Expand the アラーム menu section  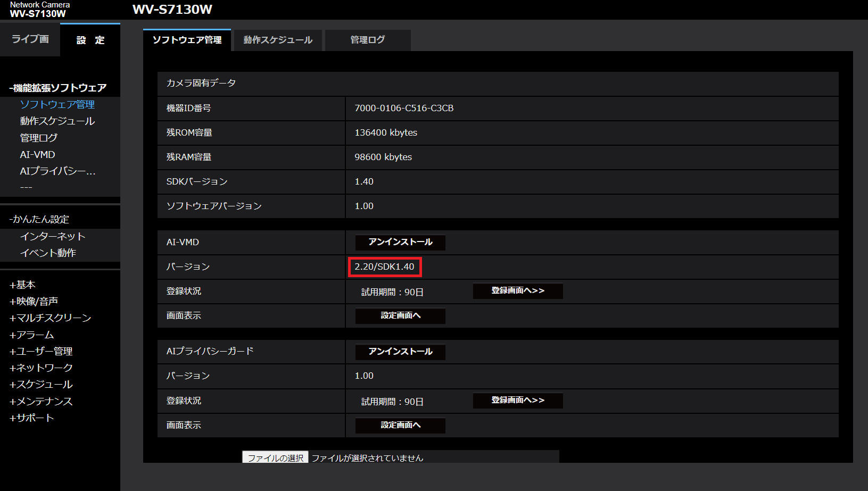[x=32, y=335]
